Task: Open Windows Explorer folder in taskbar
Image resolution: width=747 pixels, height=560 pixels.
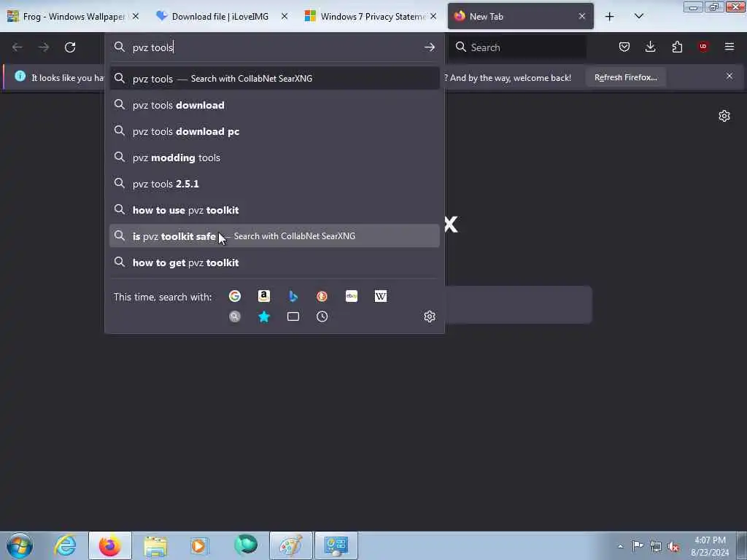Action: 155,545
